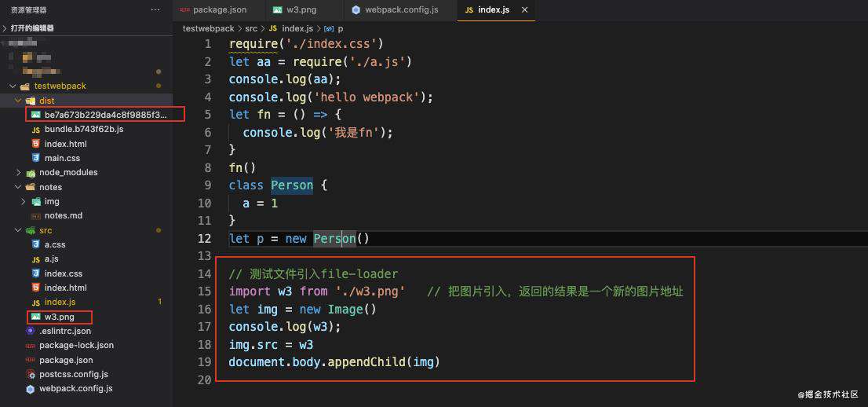
Task: Click document.body.appendChild(img) line
Action: tap(334, 363)
